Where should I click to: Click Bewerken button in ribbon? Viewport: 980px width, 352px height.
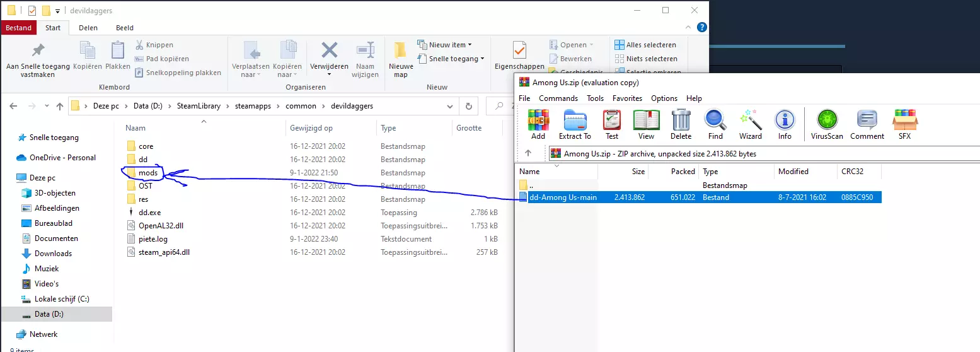click(570, 59)
